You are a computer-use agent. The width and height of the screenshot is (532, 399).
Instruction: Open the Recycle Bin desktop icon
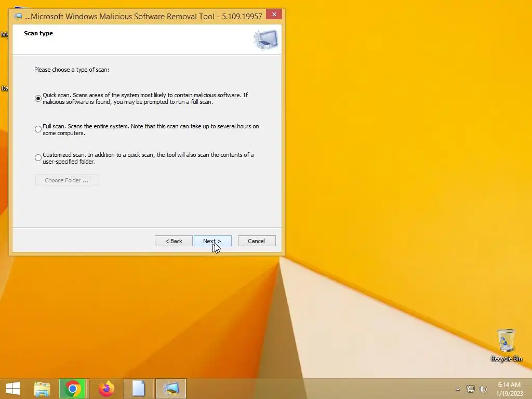coord(506,345)
